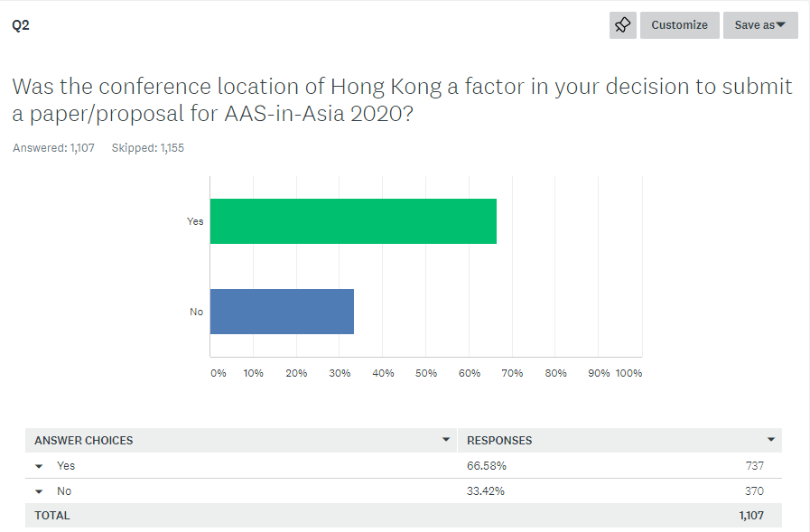Click the Hong Kong conference question title
Screen dimensions: 810x532
[x=402, y=99]
